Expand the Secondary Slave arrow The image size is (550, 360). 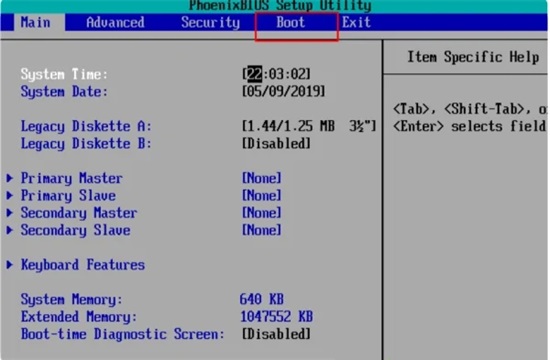pyautogui.click(x=9, y=230)
